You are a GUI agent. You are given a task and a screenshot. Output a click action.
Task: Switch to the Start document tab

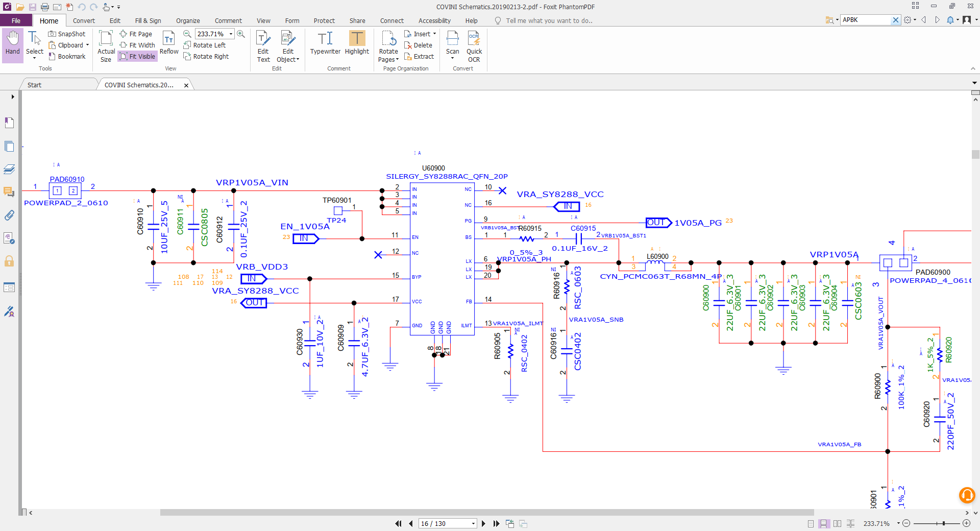[x=34, y=85]
